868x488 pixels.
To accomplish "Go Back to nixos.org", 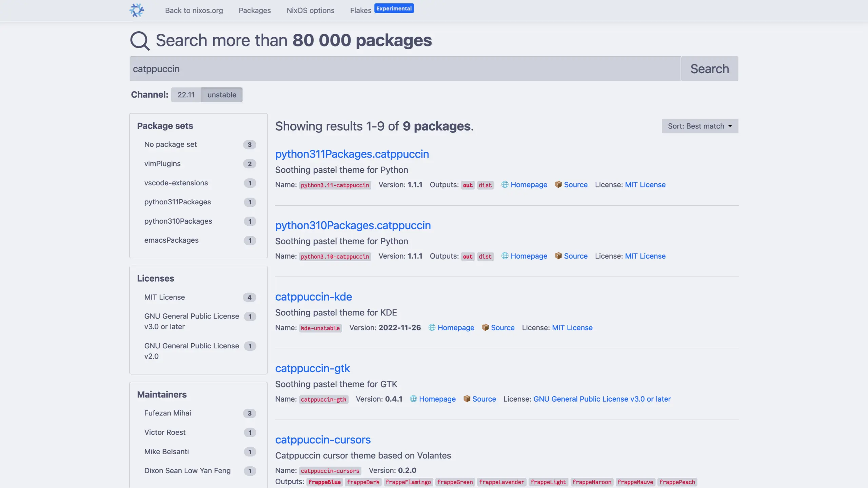I will (x=194, y=11).
